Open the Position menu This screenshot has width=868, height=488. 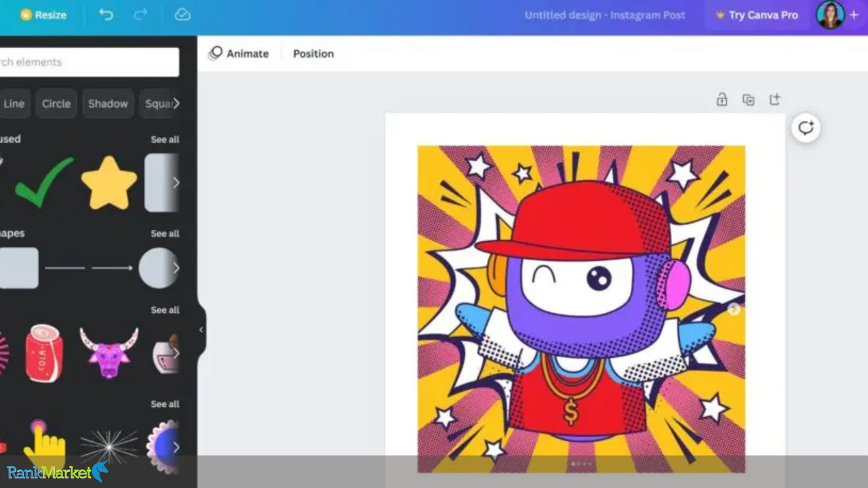[x=313, y=54]
